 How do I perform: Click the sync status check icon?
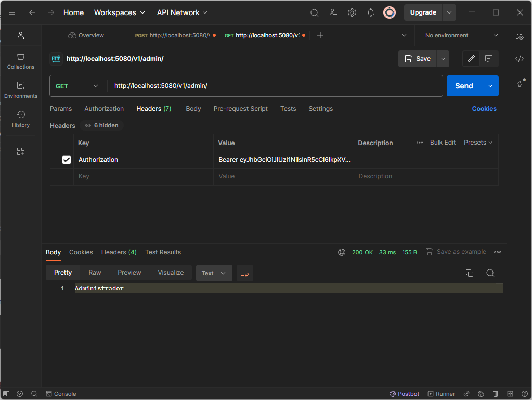pos(20,394)
